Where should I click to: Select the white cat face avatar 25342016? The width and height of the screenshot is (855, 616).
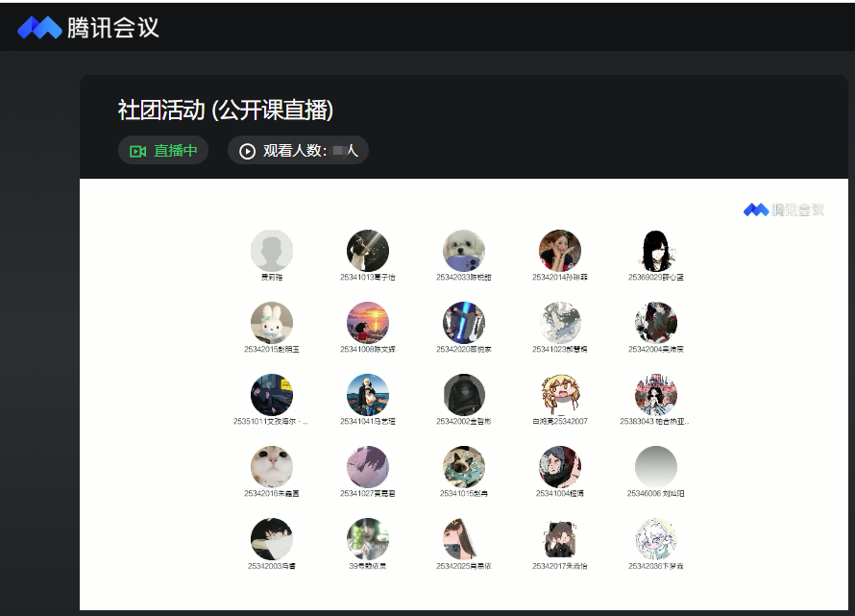(x=272, y=466)
